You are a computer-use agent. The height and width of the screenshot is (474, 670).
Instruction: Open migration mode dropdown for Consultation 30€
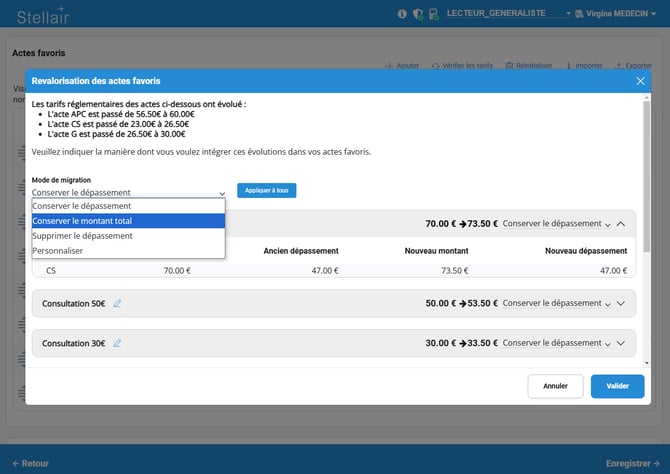tap(556, 343)
